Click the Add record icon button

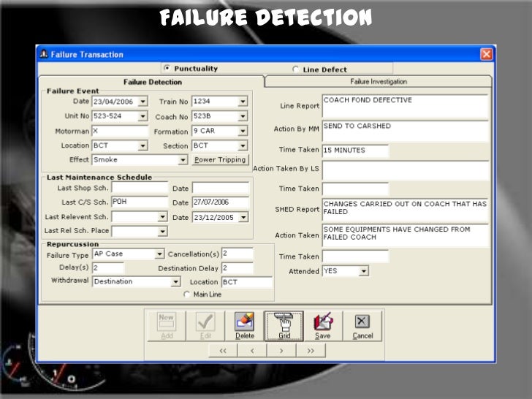pyautogui.click(x=167, y=326)
